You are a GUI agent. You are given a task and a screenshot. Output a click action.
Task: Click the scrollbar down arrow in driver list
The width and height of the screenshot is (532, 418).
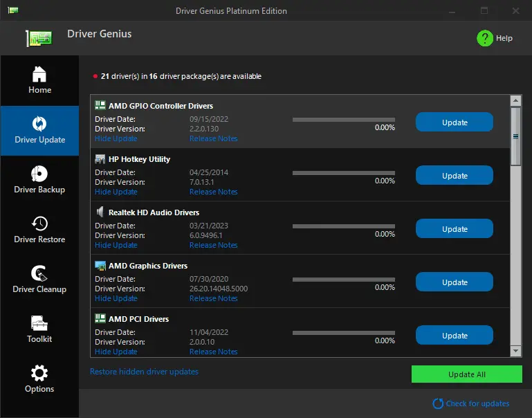coord(515,351)
